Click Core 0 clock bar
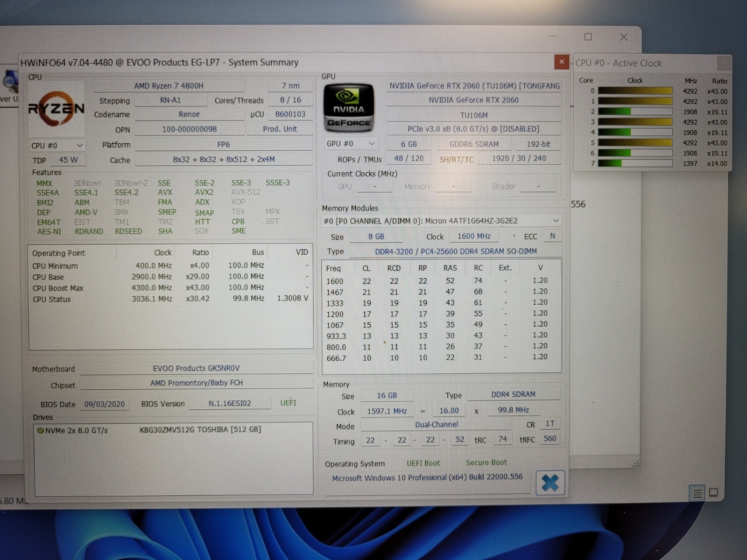 pyautogui.click(x=635, y=91)
